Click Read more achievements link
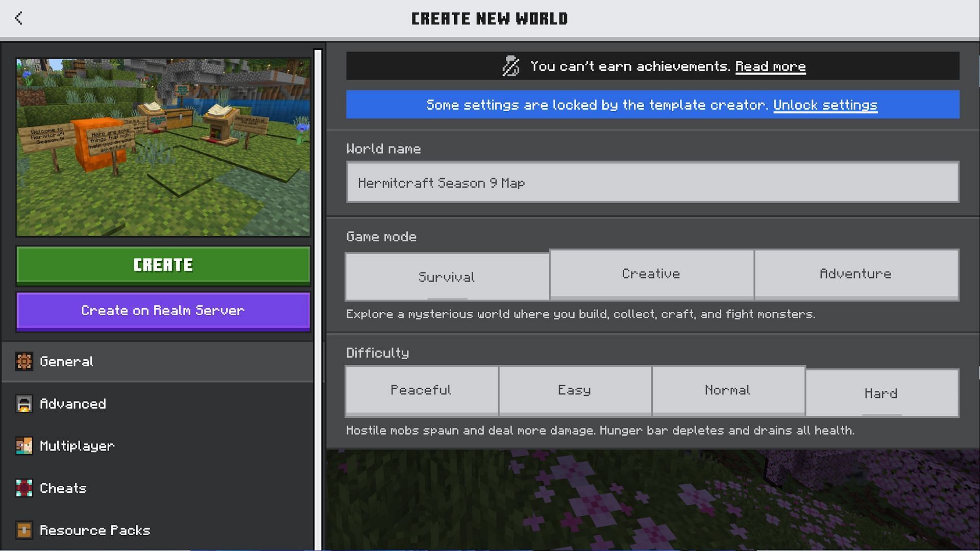Viewport: 980px width, 551px height. 771,65
